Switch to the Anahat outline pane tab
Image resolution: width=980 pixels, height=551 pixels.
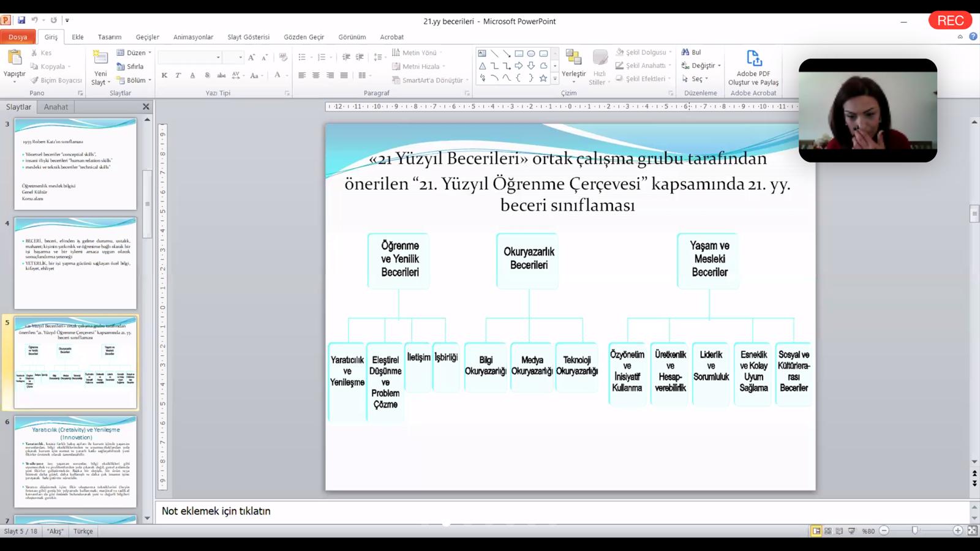click(x=56, y=107)
